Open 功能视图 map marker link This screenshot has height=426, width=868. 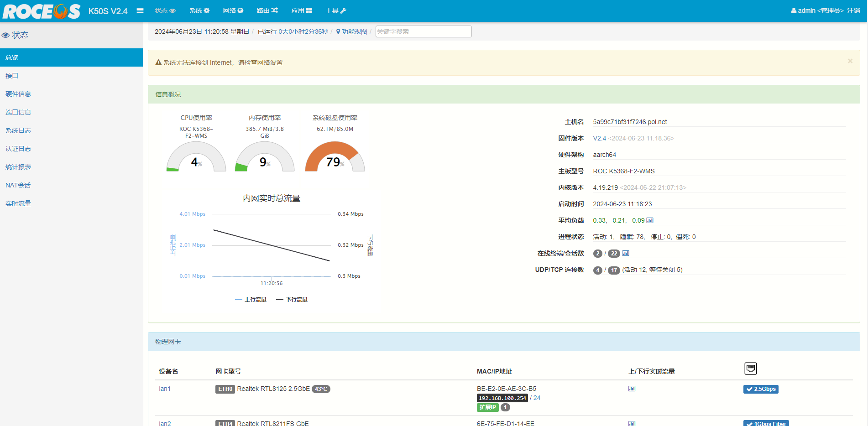point(352,31)
